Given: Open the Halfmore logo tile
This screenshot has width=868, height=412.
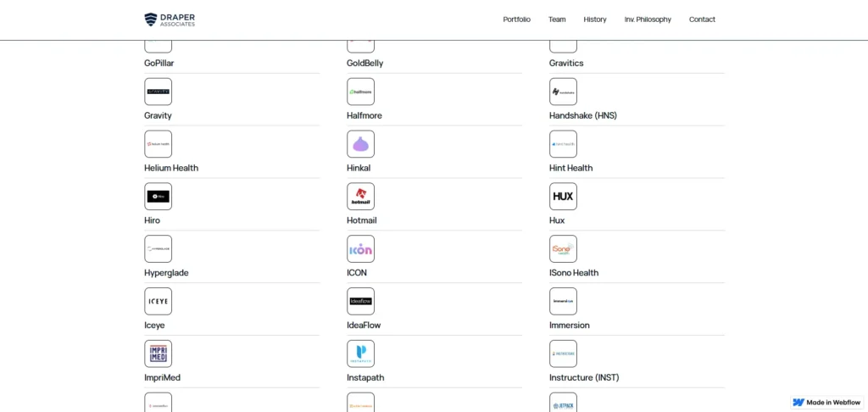Looking at the screenshot, I should tap(361, 92).
